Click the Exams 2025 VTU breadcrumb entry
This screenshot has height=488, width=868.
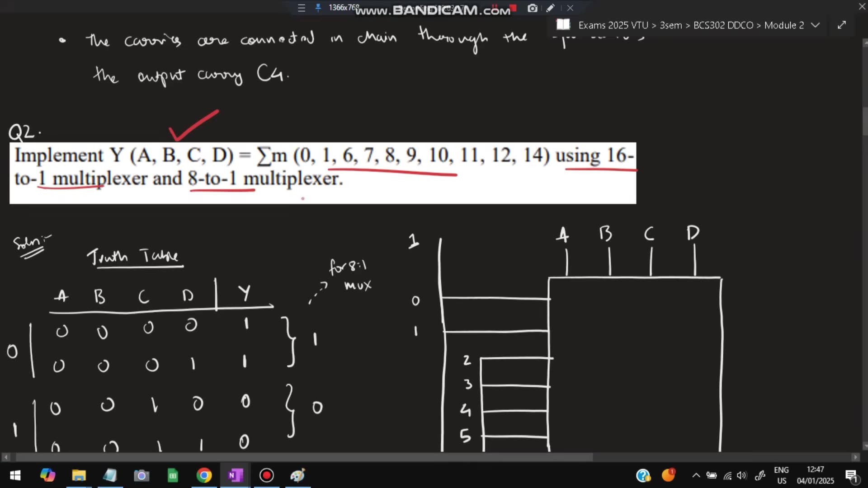tap(613, 25)
